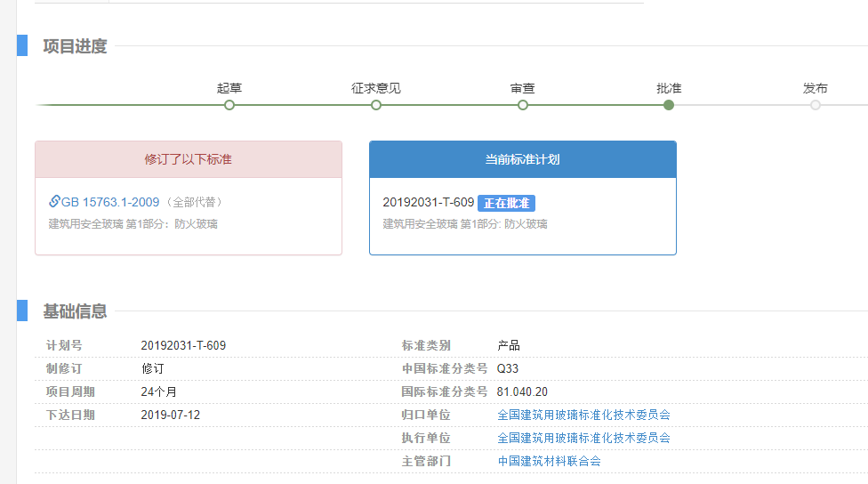Select the 起草 stage circle on the timeline

[x=229, y=105]
